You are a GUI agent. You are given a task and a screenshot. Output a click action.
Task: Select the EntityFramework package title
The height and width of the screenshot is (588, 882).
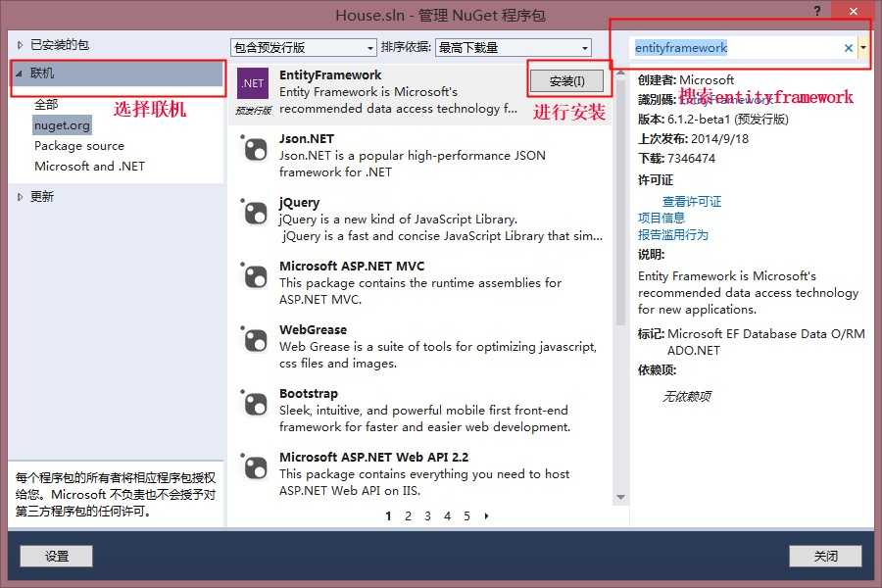click(330, 74)
